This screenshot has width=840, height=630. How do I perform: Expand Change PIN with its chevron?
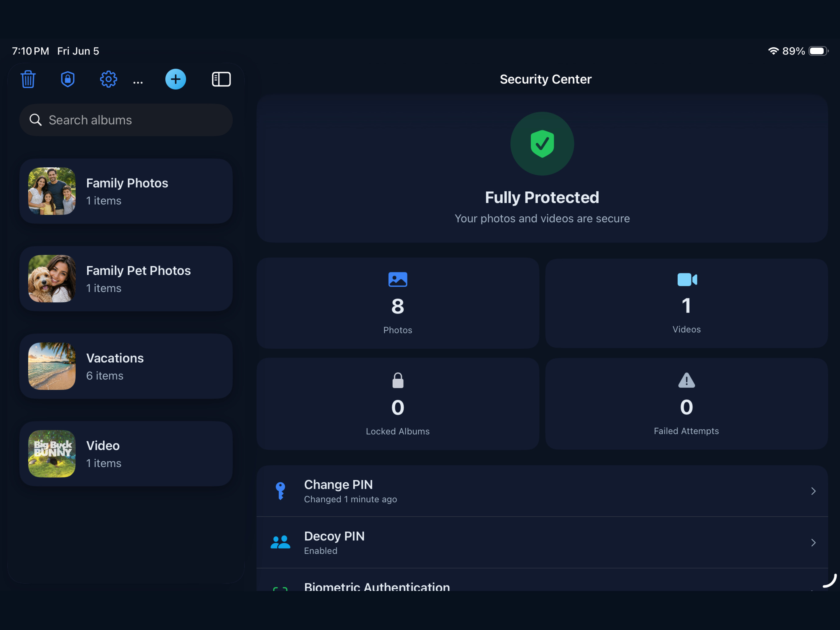point(813,491)
